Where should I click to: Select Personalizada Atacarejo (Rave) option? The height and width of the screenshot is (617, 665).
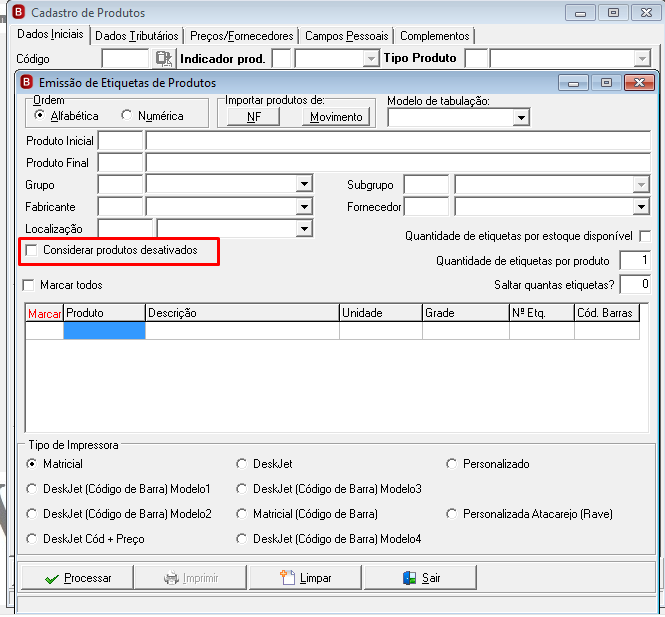pyautogui.click(x=451, y=514)
